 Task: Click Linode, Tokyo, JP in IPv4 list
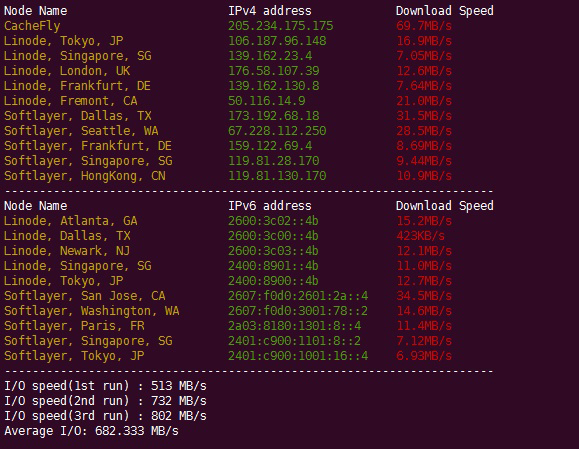(64, 41)
